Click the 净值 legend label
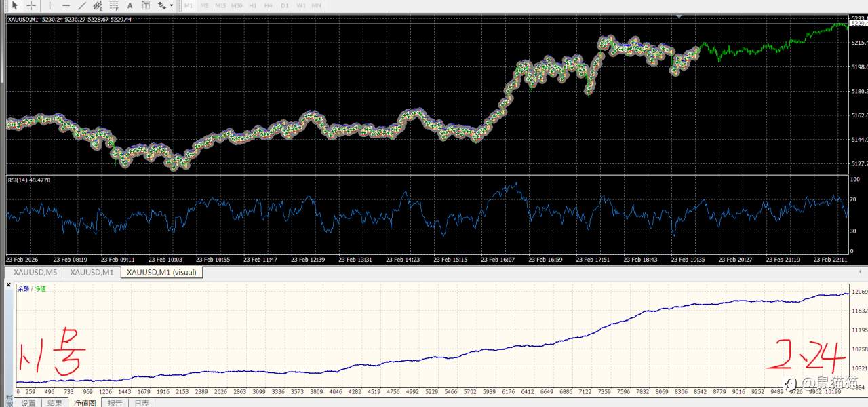 41,289
